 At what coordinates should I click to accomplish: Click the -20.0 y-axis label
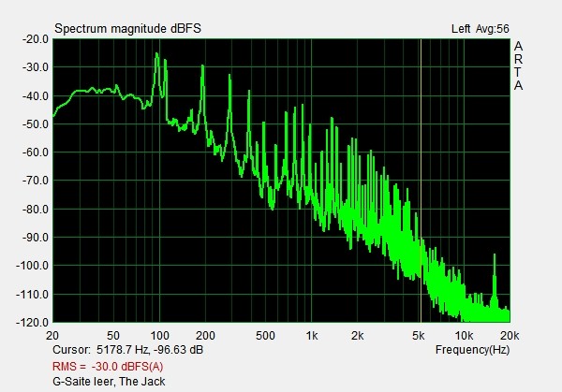[36, 39]
